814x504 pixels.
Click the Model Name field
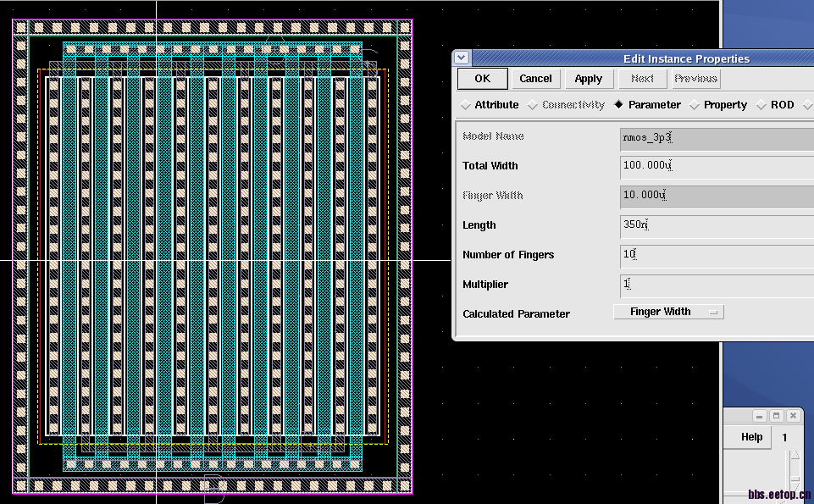717,139
